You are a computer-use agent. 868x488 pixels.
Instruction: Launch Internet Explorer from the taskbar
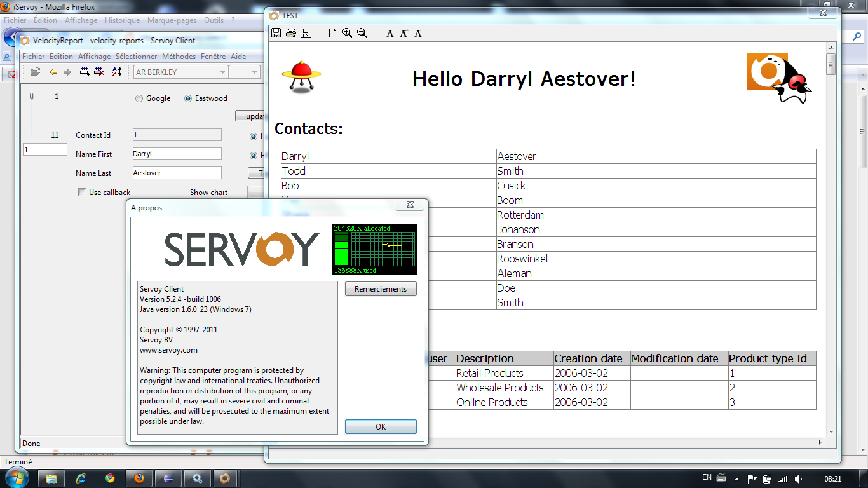click(x=81, y=478)
